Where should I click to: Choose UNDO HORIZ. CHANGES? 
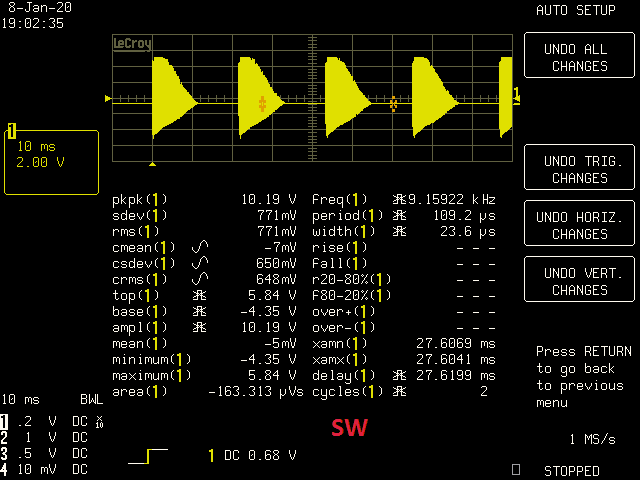click(579, 223)
